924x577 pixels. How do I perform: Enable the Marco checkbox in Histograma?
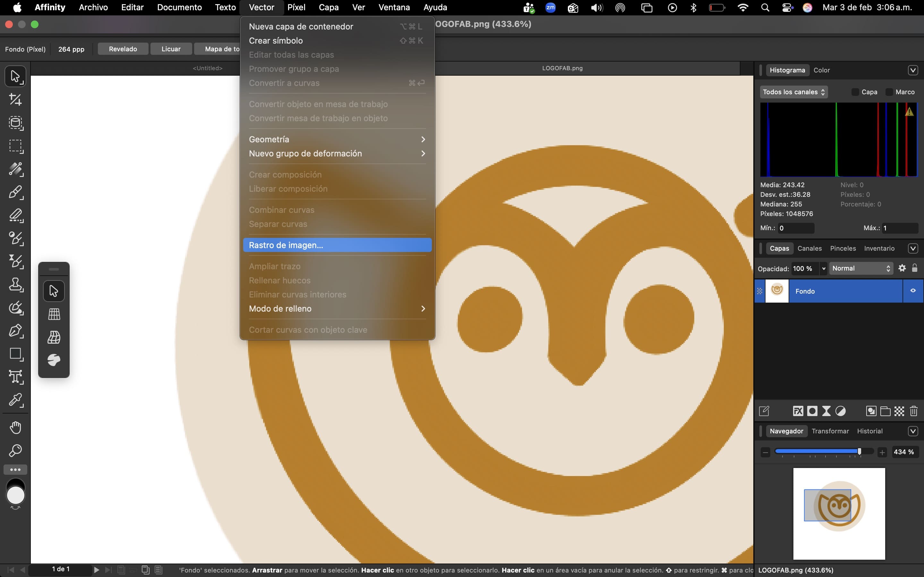pyautogui.click(x=889, y=92)
